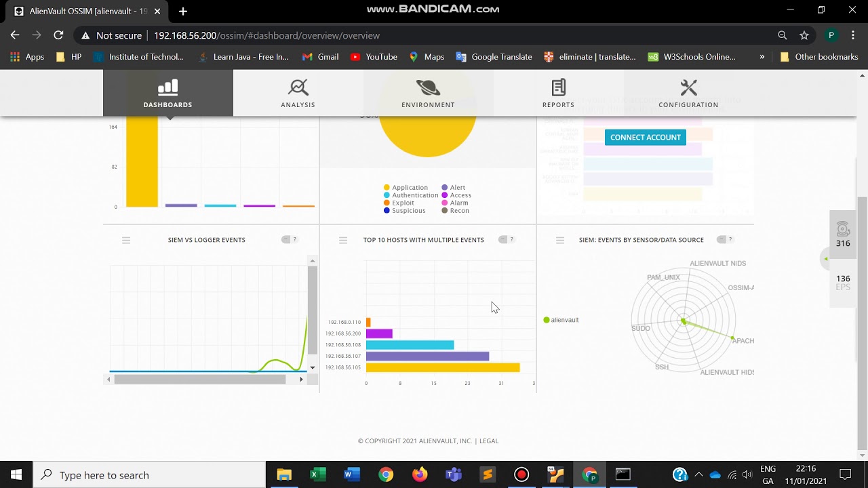The height and width of the screenshot is (488, 868).
Task: Click scroll right arrow in SIEM vs Logger chart
Action: pyautogui.click(x=301, y=380)
